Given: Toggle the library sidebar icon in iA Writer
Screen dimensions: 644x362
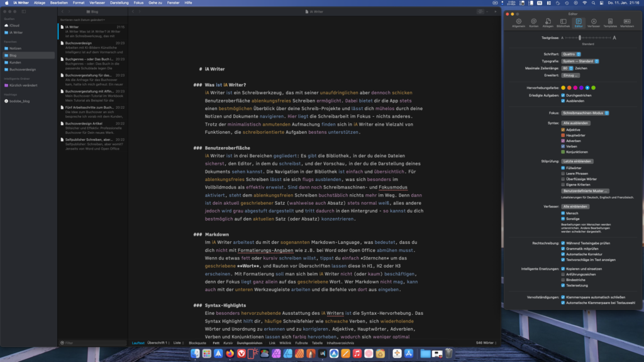Looking at the screenshot, I should click(24, 11).
